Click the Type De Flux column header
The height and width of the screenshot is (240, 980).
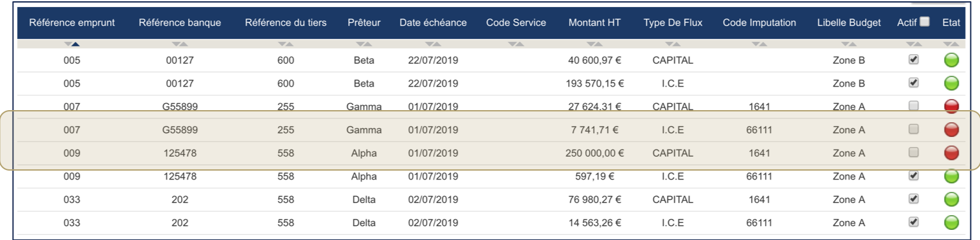point(673,23)
